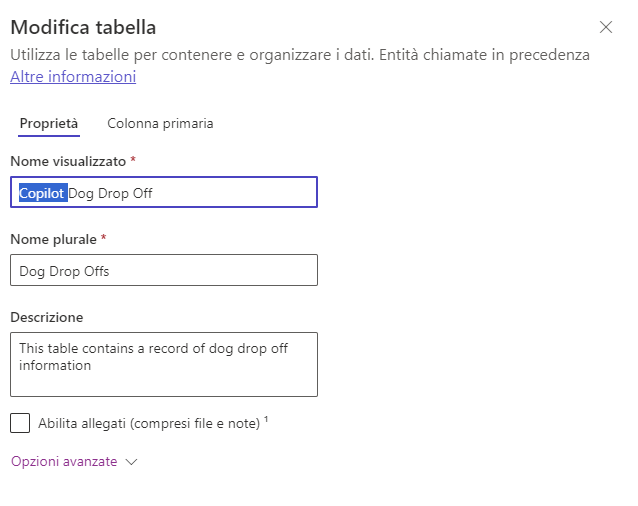The image size is (638, 506).
Task: Switch to the Colonna primaria tab
Action: coord(160,123)
